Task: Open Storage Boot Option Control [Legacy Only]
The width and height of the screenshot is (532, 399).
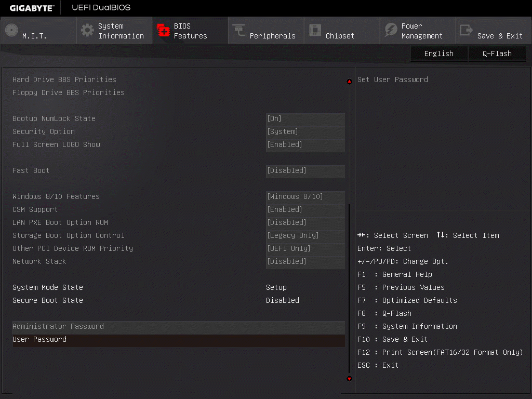Action: (305, 235)
